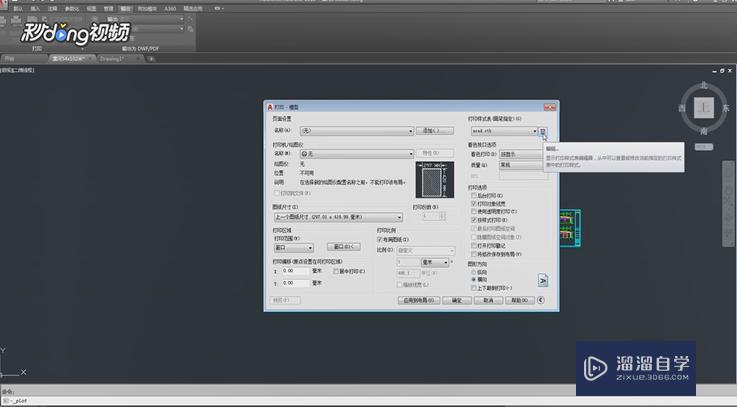This screenshot has width=737, height=407.
Task: Toggle 打印对象线宽 checkbox
Action: [x=474, y=204]
